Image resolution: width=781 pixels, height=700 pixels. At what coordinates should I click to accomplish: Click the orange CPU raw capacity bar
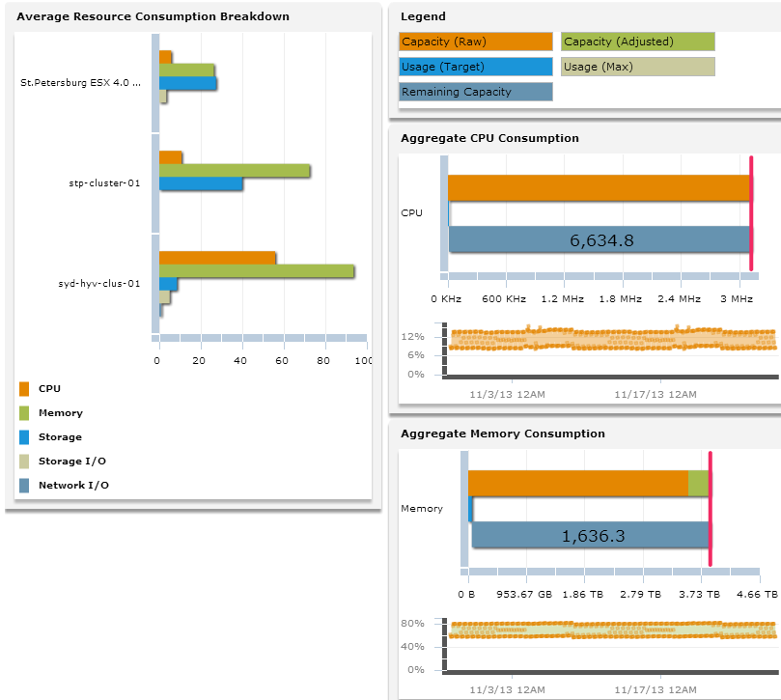point(600,188)
